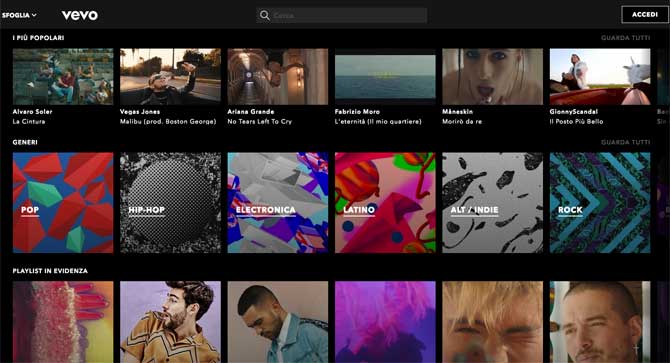
Task: Click the artist name Alvaro Soler
Action: [32, 111]
